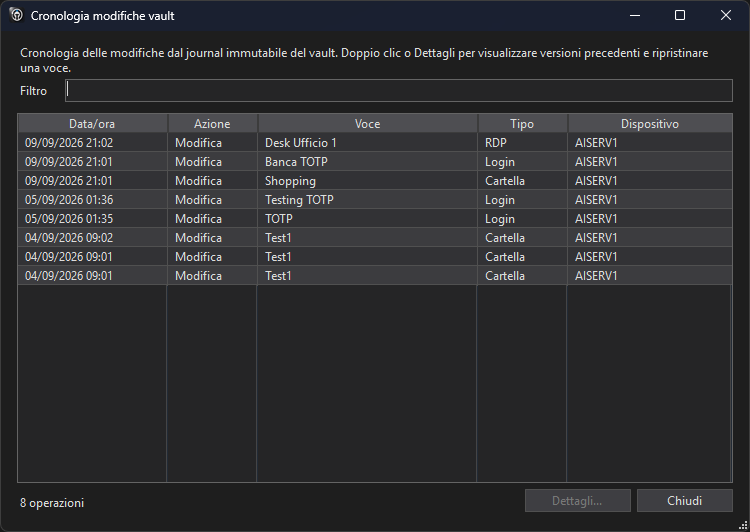This screenshot has height=532, width=750.
Task: Select the TOTP entry at 01:35
Action: pos(375,219)
